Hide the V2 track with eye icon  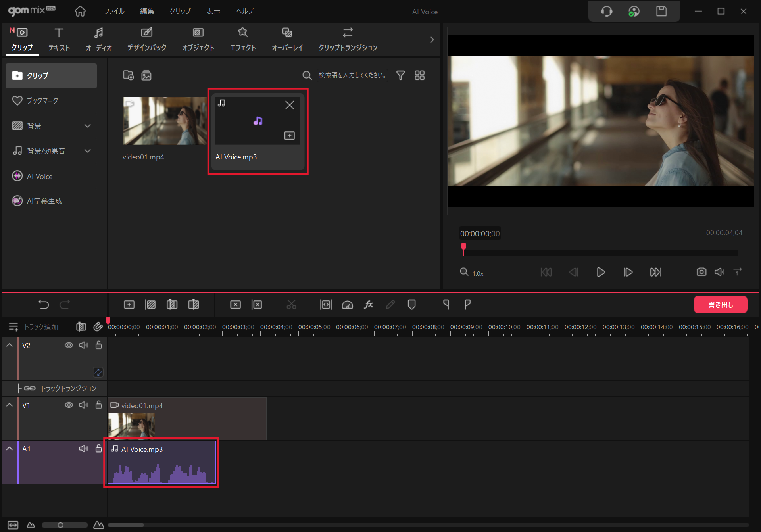69,345
